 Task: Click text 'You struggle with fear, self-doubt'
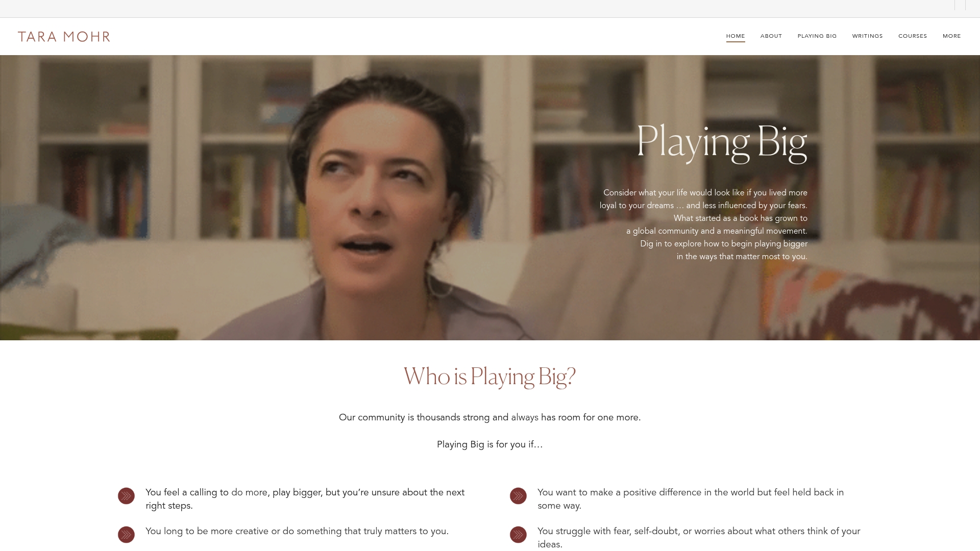tap(699, 538)
